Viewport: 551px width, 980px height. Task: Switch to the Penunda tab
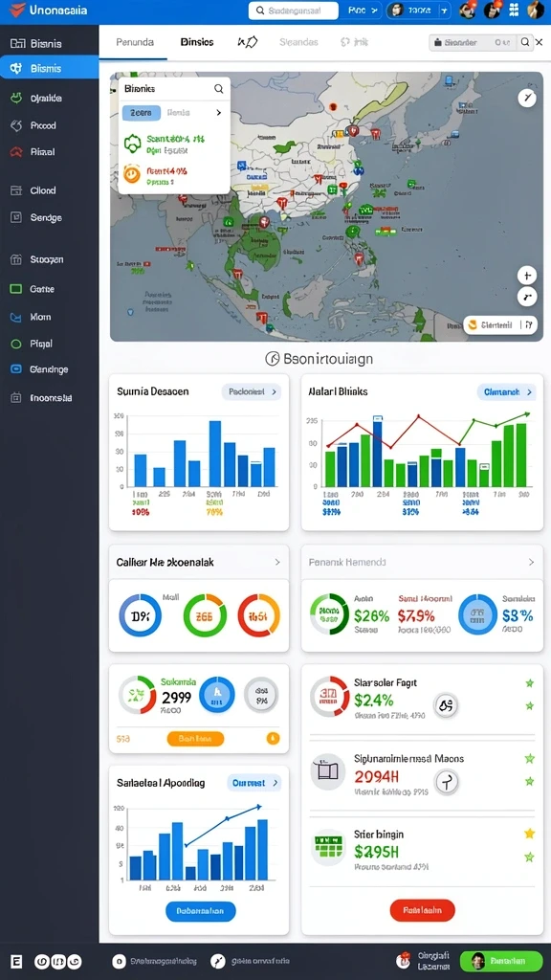click(x=135, y=42)
